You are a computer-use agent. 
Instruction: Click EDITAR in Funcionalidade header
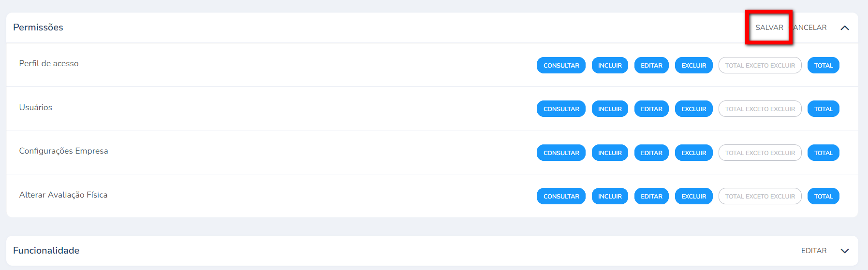[814, 251]
